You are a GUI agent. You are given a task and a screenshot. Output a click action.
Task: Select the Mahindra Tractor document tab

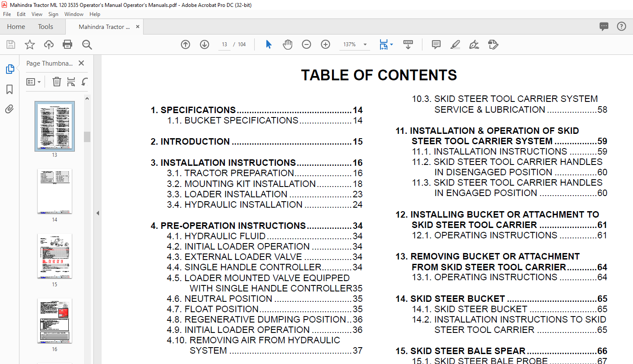(104, 27)
